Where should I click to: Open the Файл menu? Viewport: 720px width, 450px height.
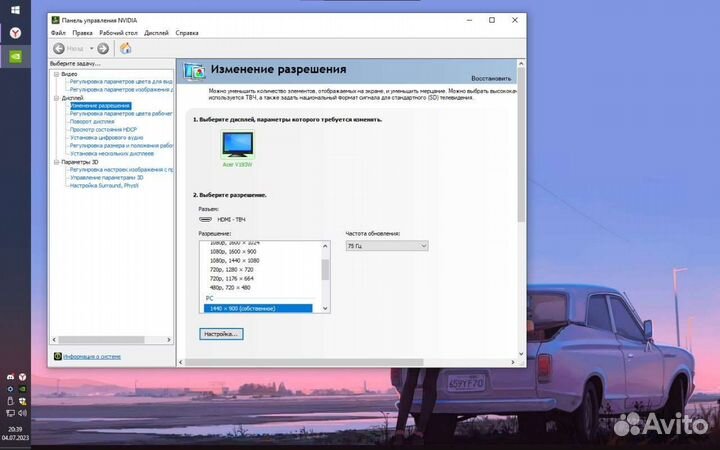(58, 33)
